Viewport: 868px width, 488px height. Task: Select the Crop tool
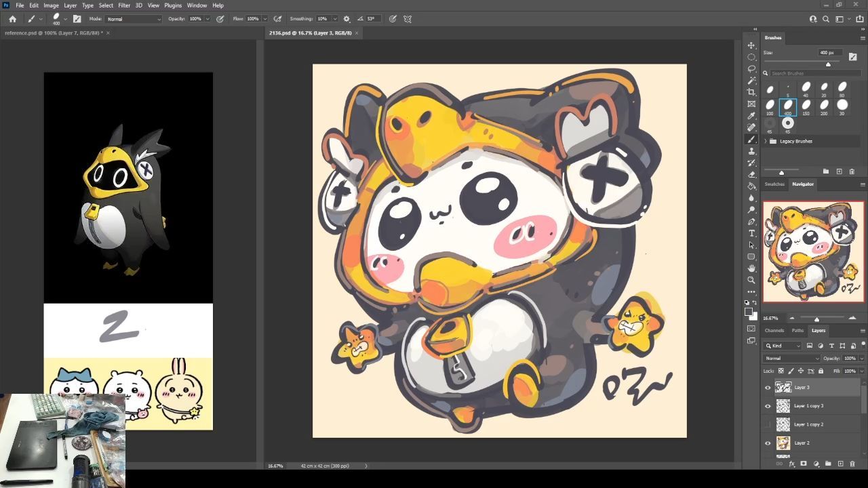(x=751, y=92)
